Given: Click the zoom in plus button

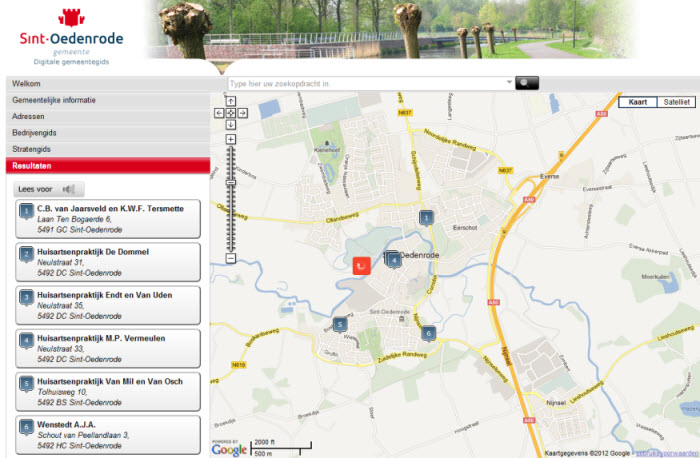Looking at the screenshot, I should 231,140.
